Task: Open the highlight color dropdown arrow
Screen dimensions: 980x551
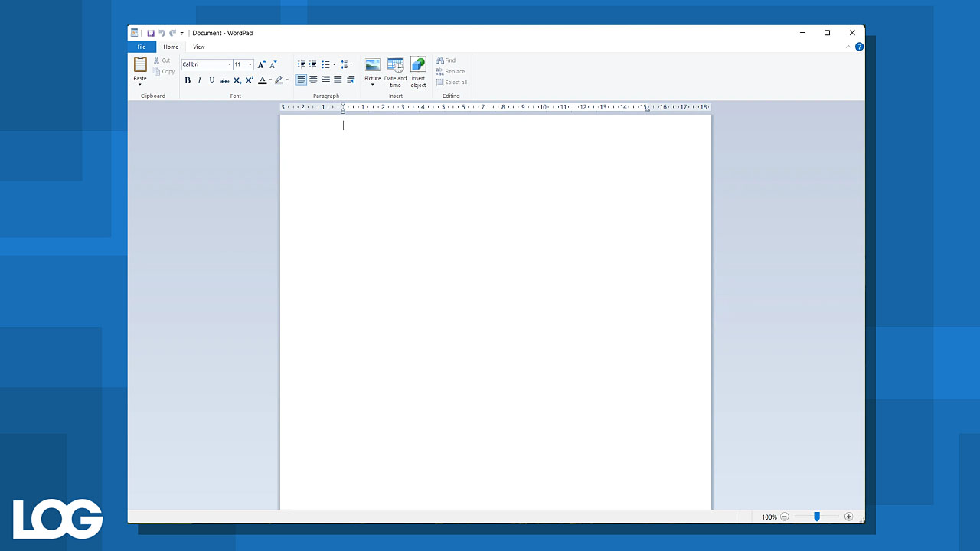Action: click(x=287, y=80)
